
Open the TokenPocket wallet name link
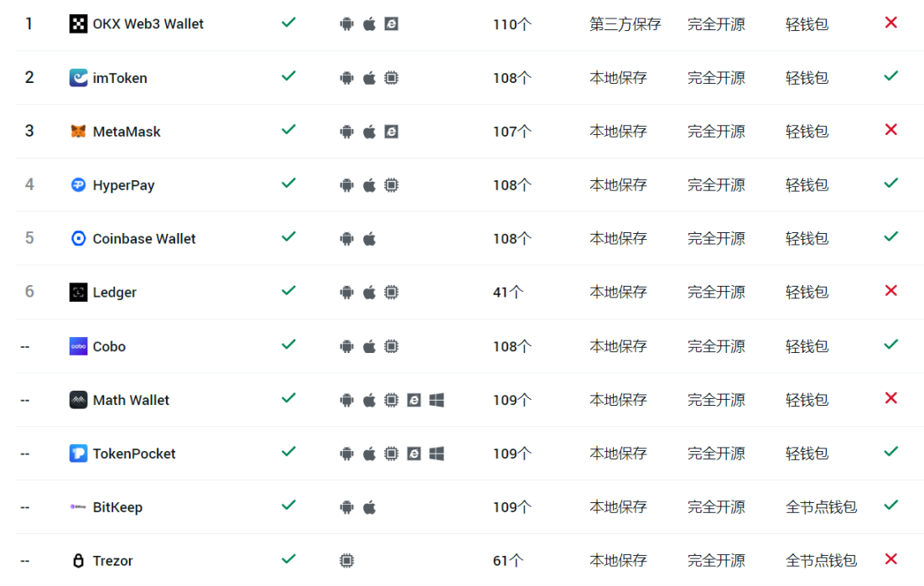click(134, 454)
